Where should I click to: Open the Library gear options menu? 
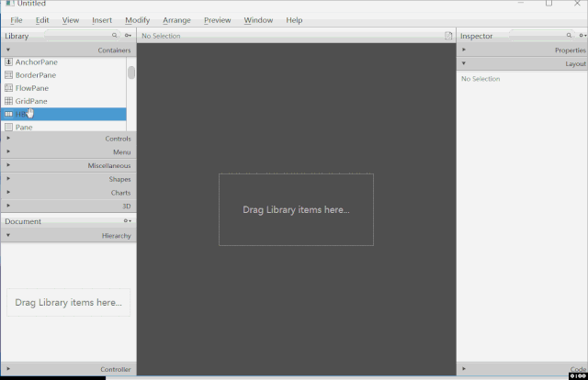coord(129,36)
